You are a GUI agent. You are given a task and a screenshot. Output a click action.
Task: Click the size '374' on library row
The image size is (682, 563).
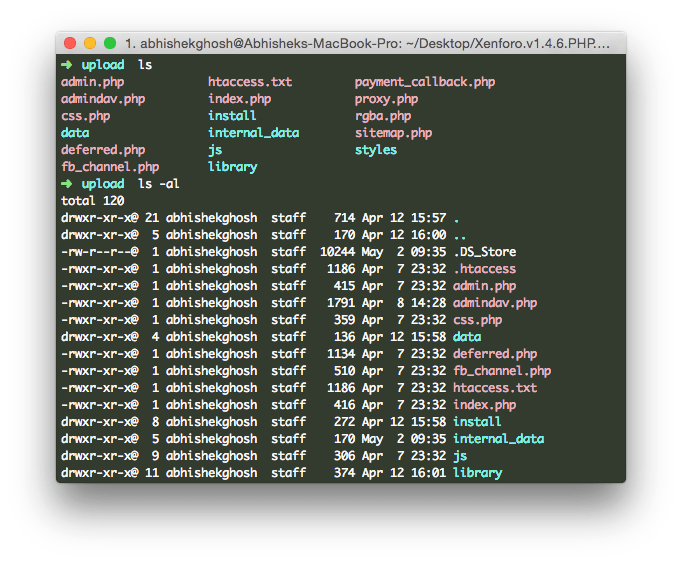[344, 473]
